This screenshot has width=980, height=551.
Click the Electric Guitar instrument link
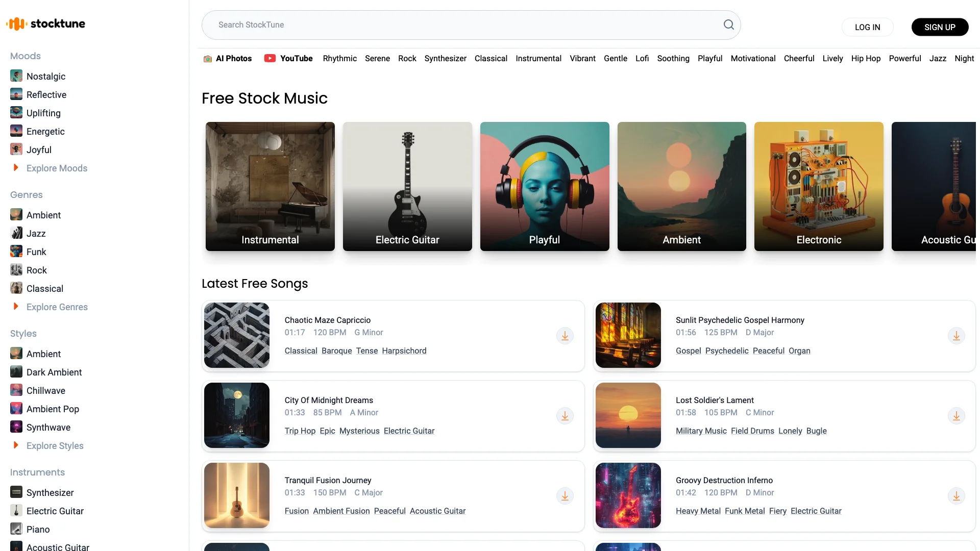[x=55, y=511]
